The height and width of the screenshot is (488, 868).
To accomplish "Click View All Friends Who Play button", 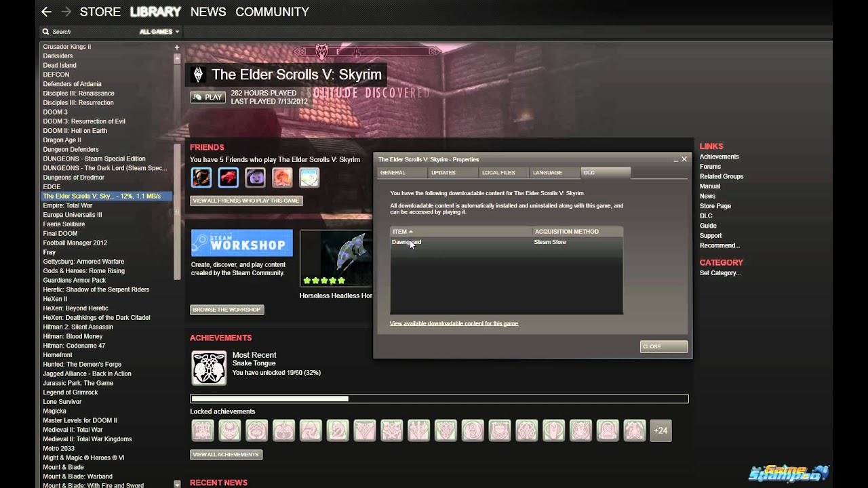I will coord(246,201).
